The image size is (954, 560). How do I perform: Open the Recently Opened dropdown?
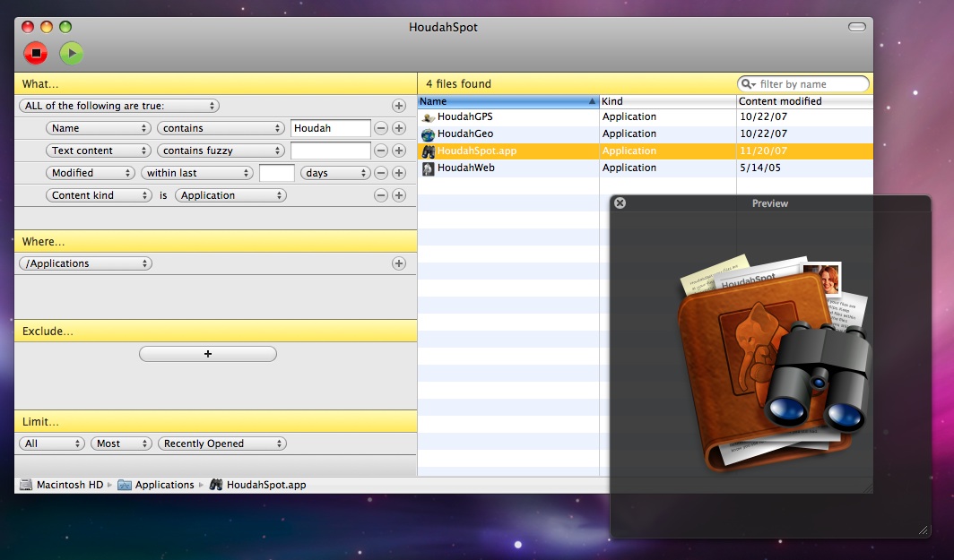point(222,444)
